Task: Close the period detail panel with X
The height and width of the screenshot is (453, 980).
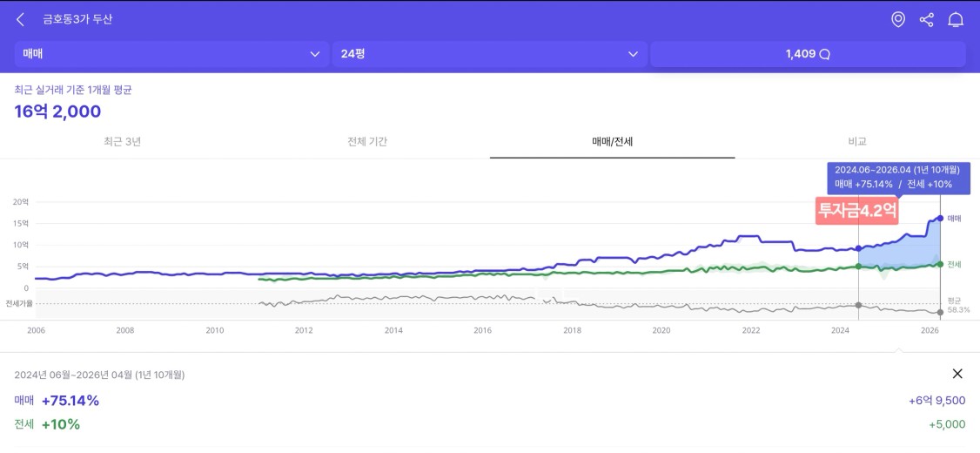Action: tap(957, 374)
